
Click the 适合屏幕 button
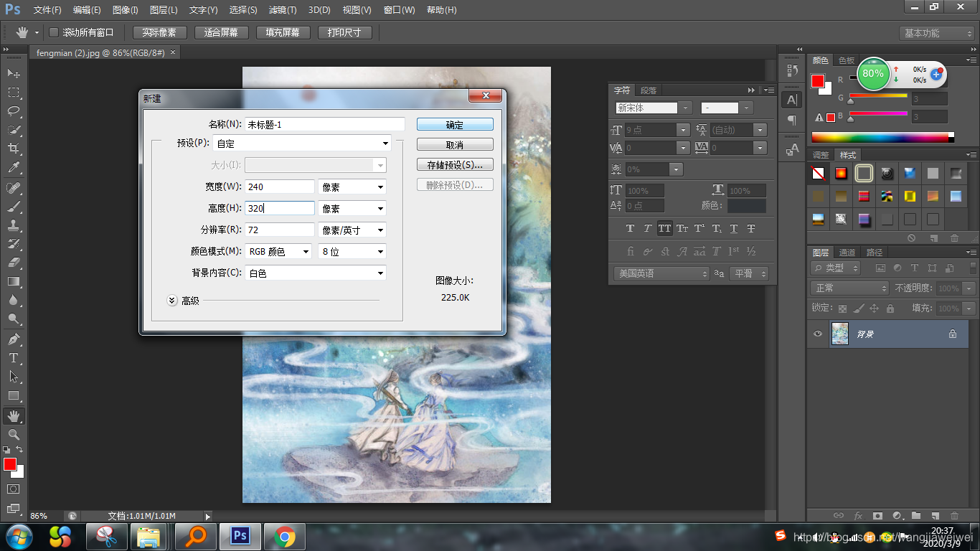[221, 32]
